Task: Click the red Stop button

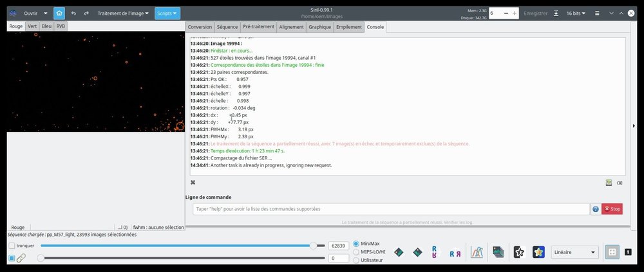Action: point(612,209)
